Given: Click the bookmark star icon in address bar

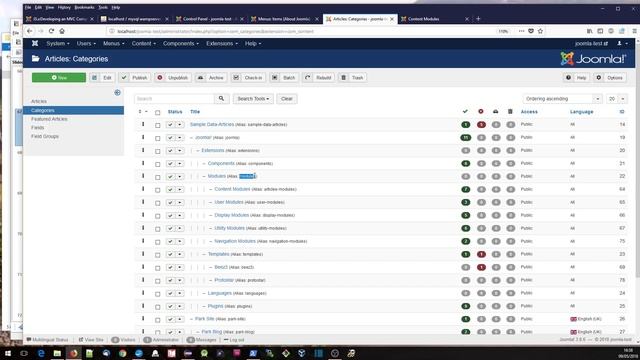Looking at the screenshot, I should [540, 31].
